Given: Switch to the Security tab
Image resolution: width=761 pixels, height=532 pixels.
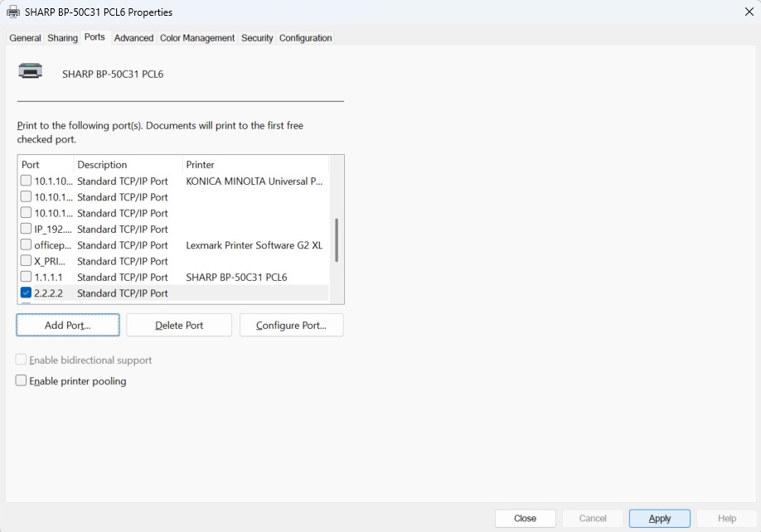Looking at the screenshot, I should tap(257, 38).
